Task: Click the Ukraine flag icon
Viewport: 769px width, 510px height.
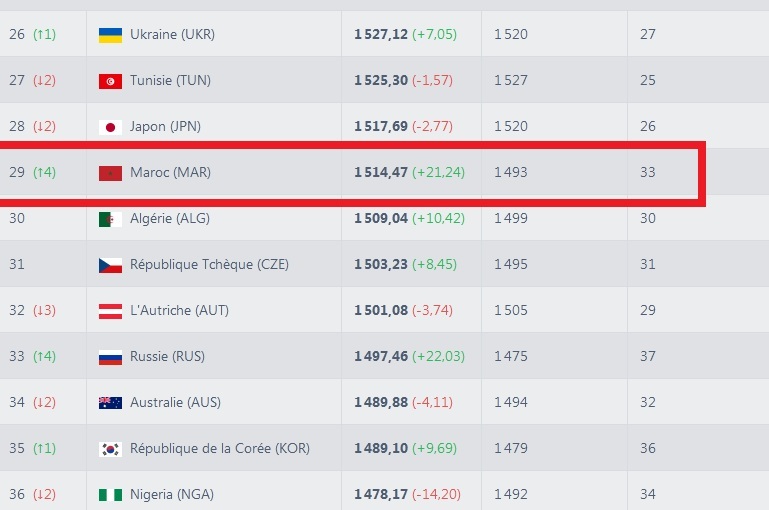Action: tap(110, 35)
